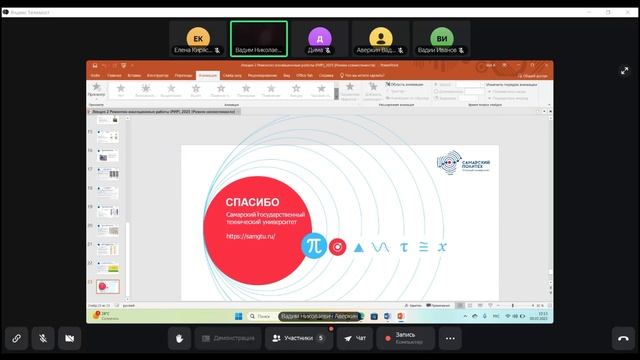Click Общий доступ share button
The height and width of the screenshot is (360, 640).
(x=532, y=76)
